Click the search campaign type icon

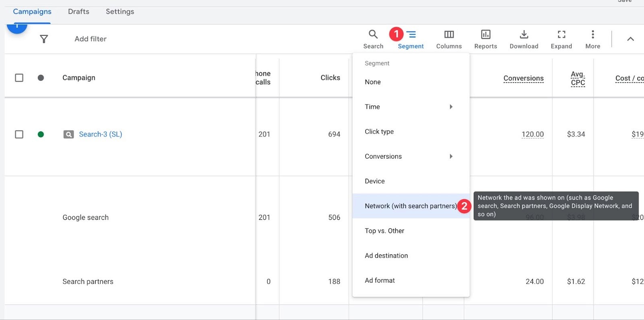click(68, 134)
